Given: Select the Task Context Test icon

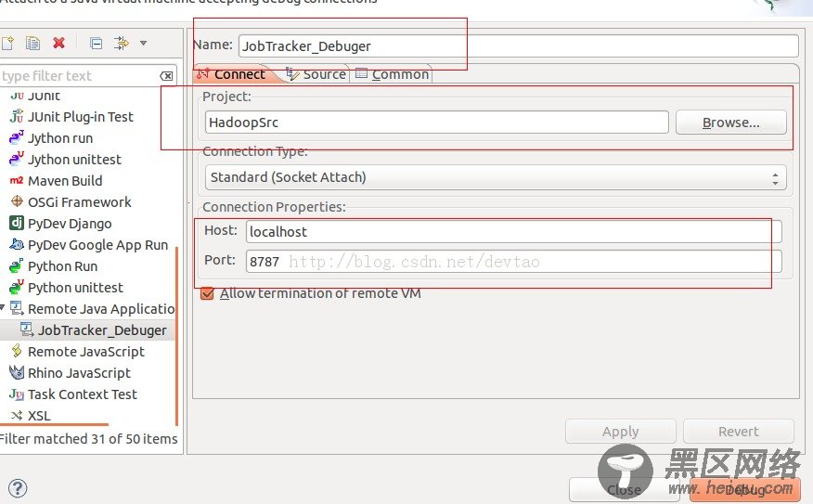Looking at the screenshot, I should pyautogui.click(x=17, y=394).
